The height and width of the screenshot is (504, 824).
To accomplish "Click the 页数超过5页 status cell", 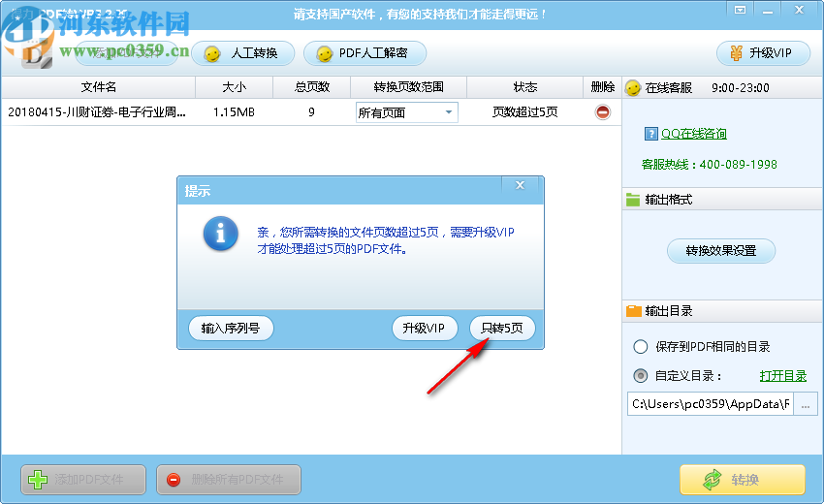I will 524,111.
